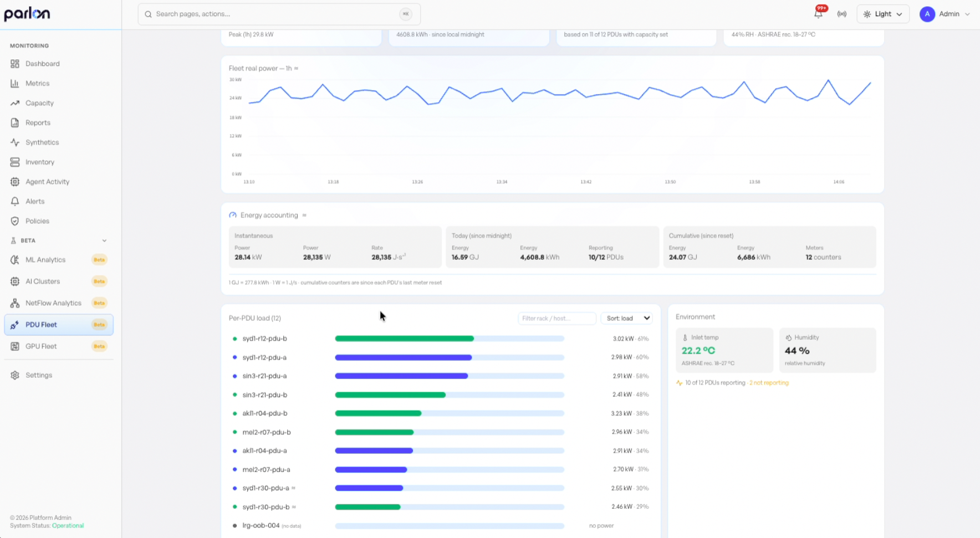Go to GPU Fleet page
Viewport: 980px width, 538px height.
41,346
